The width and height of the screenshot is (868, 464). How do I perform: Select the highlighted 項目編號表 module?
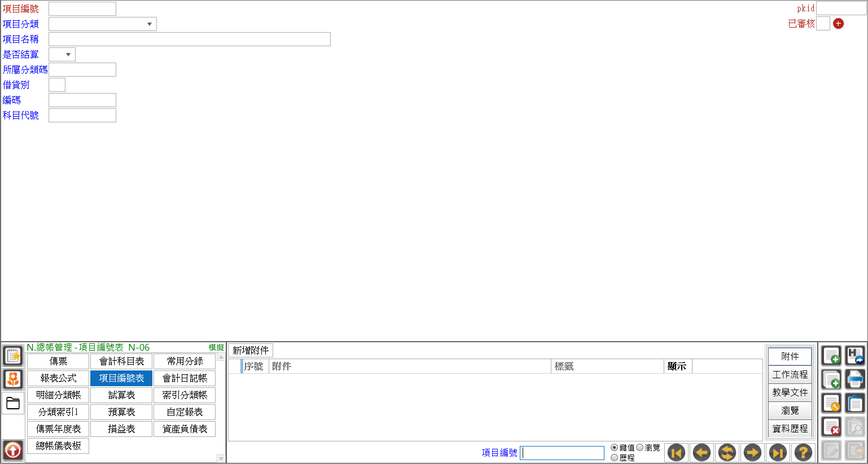[x=121, y=378]
